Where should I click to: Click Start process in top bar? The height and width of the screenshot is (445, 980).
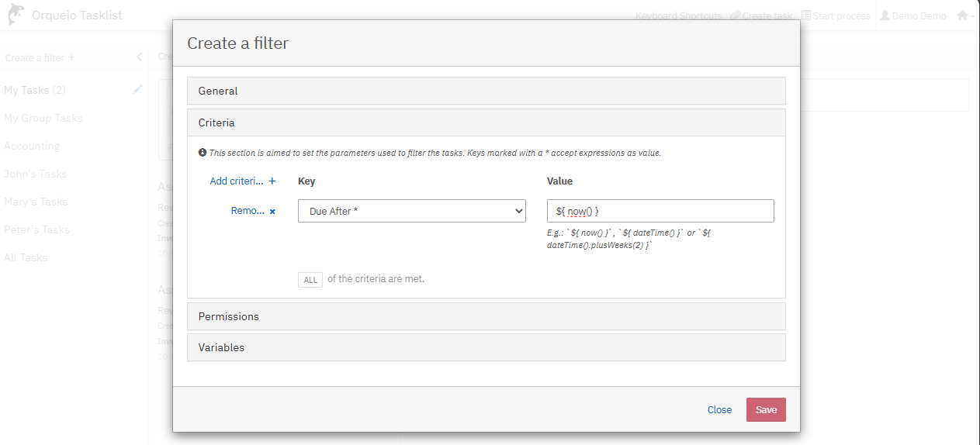[836, 16]
